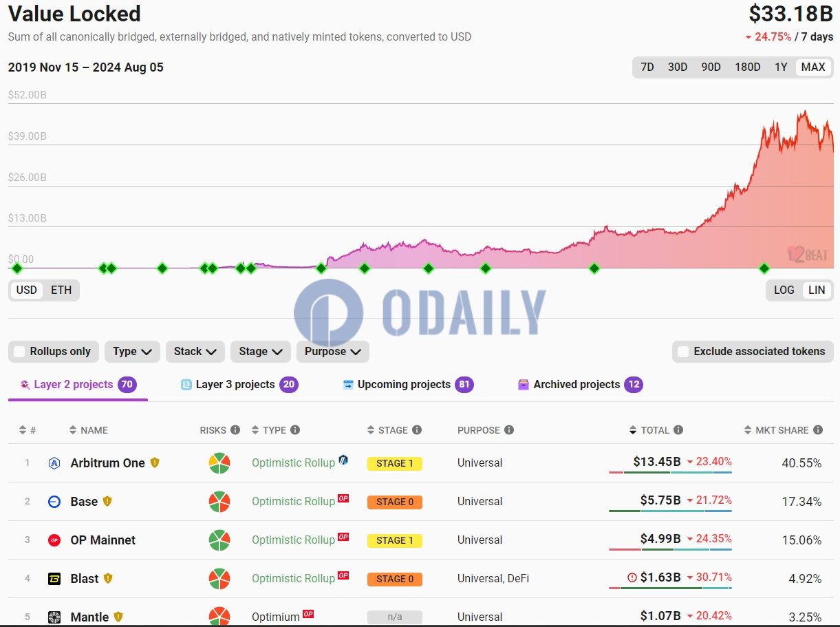Click the OP stack badge on Base row
Image resolution: width=840 pixels, height=627 pixels.
click(x=343, y=498)
